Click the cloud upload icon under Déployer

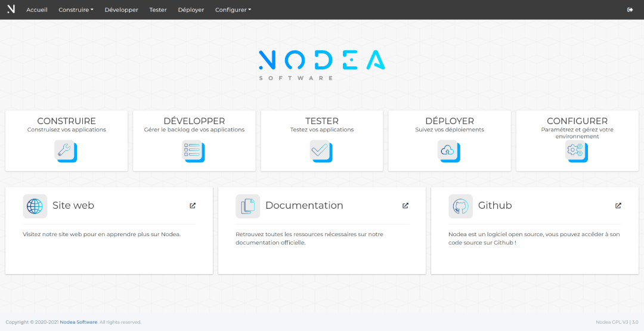(448, 150)
